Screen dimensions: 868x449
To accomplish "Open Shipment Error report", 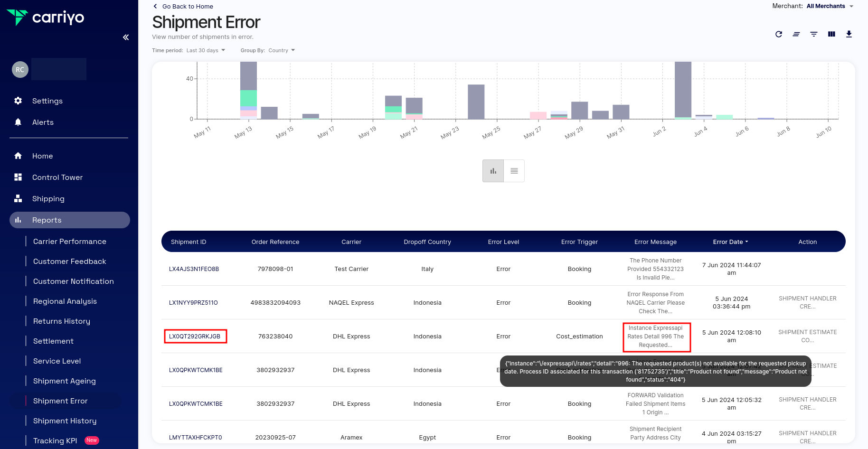I will tap(60, 401).
